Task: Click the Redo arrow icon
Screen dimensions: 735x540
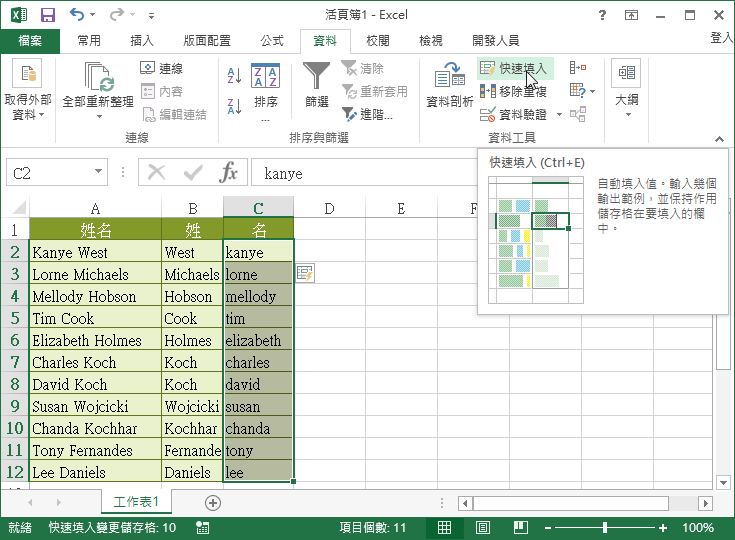Action: pos(116,15)
